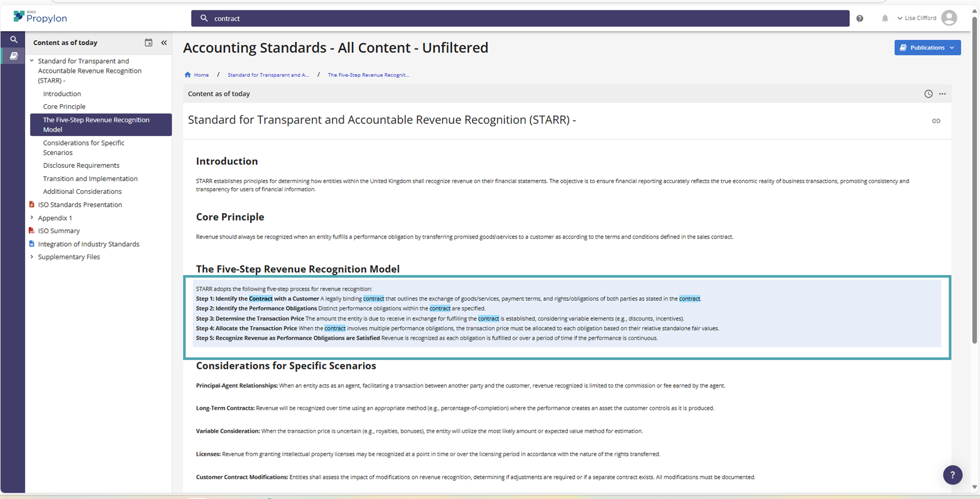This screenshot has width=980, height=499.
Task: Expand Supplementary Files node
Action: (x=32, y=257)
